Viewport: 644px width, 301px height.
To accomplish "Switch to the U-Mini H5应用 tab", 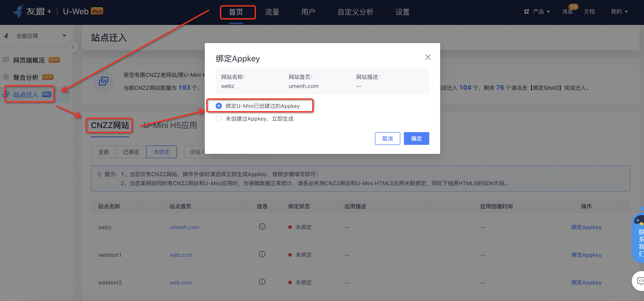I will click(x=170, y=125).
